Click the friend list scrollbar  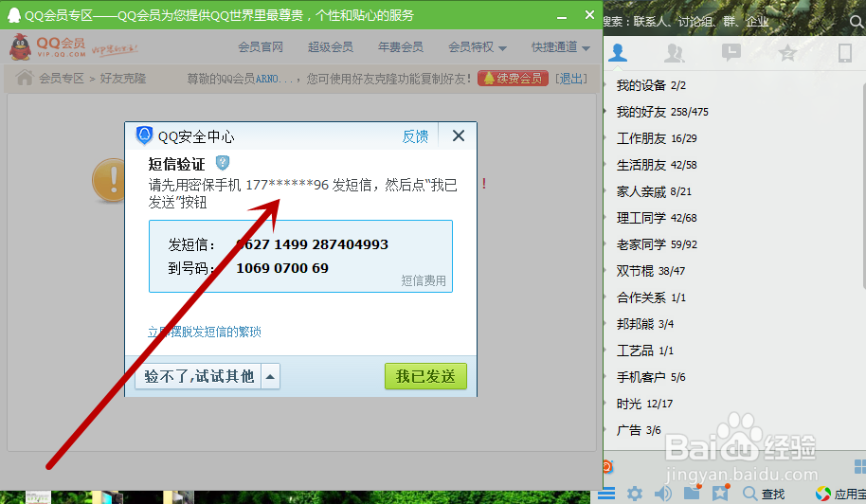pos(863,186)
